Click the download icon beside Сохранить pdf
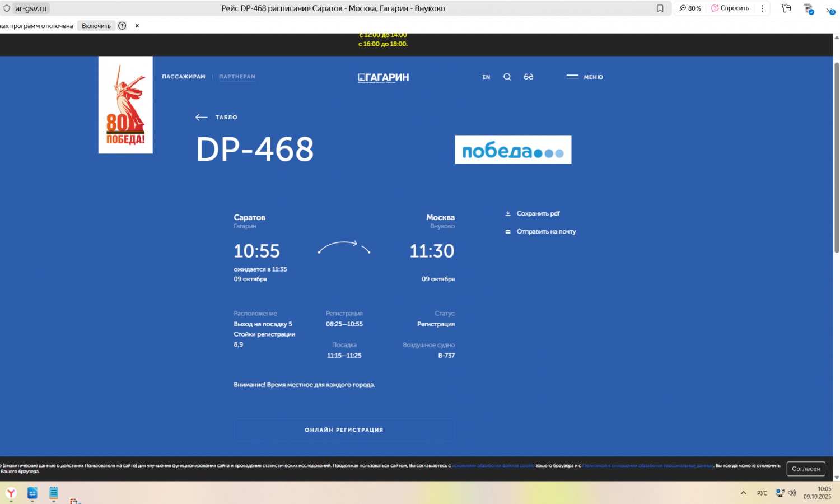The image size is (840, 504). [x=508, y=213]
